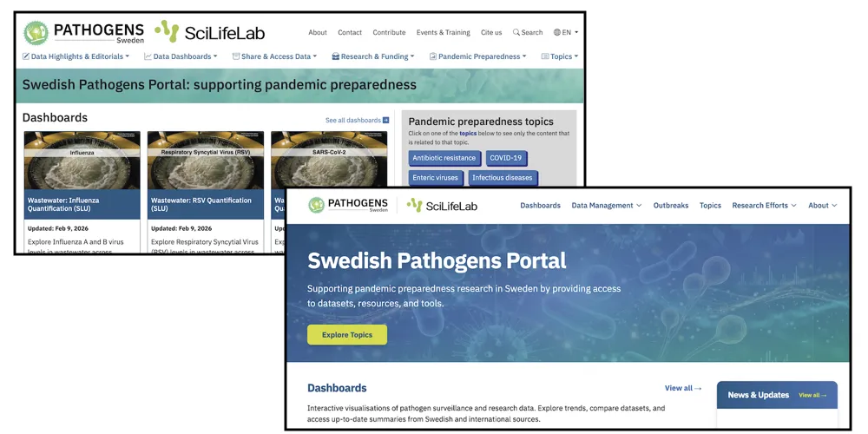
Task: Click the search magnifier icon in old portal
Action: [516, 33]
